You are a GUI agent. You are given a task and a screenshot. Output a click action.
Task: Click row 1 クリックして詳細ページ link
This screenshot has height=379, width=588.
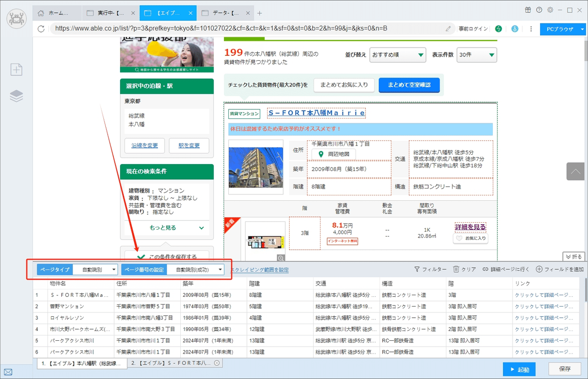pos(544,295)
